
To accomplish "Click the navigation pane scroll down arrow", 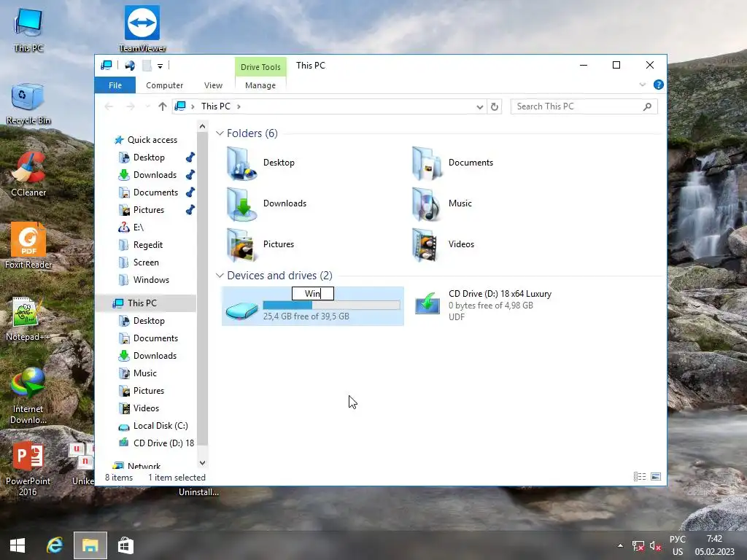I will click(x=202, y=462).
